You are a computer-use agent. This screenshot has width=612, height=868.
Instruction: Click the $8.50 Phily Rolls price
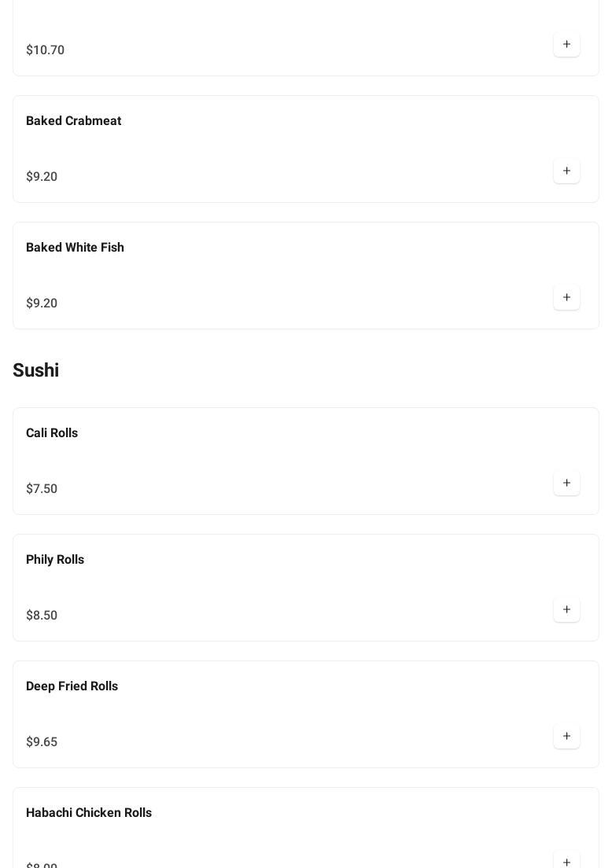tap(42, 616)
